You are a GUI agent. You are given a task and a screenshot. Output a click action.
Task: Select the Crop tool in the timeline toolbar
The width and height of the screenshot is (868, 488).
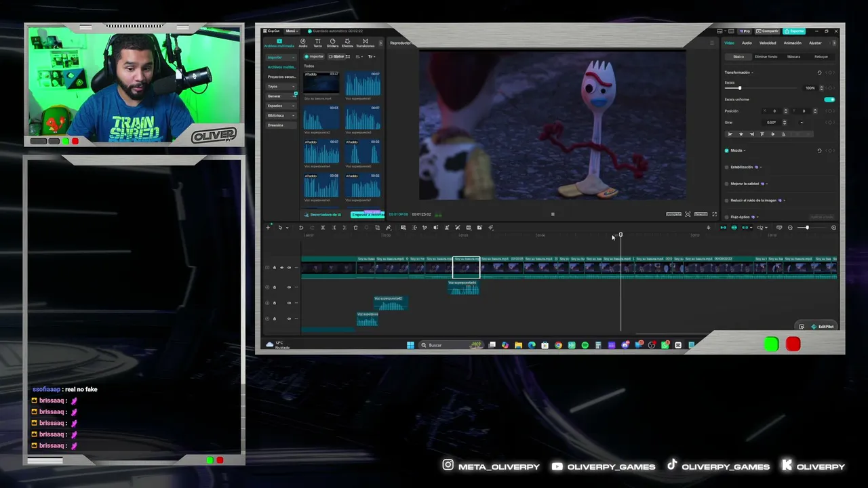[x=378, y=228]
